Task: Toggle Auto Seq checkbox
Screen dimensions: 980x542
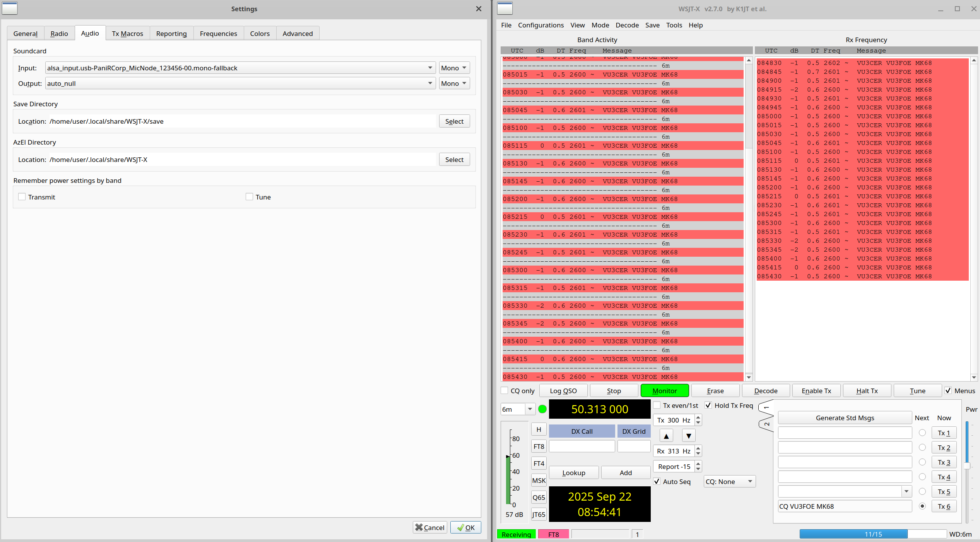Action: [x=657, y=481]
